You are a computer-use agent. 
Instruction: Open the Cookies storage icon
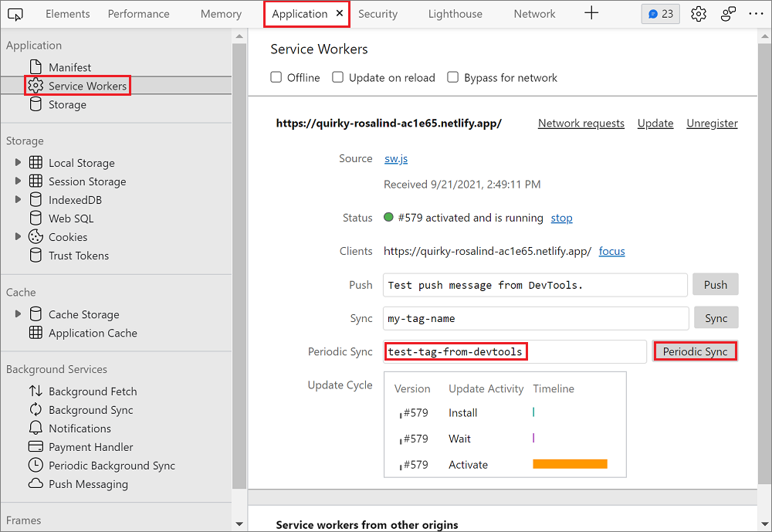tap(36, 237)
